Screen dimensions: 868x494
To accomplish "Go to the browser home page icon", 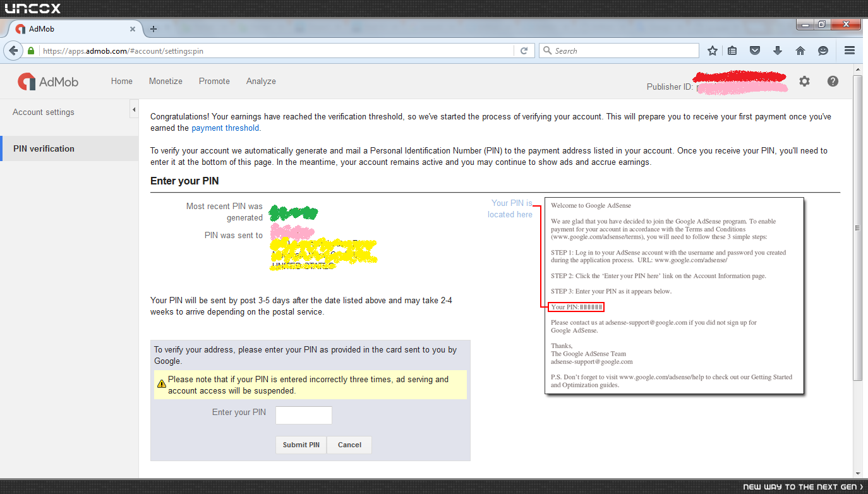I will pyautogui.click(x=800, y=51).
